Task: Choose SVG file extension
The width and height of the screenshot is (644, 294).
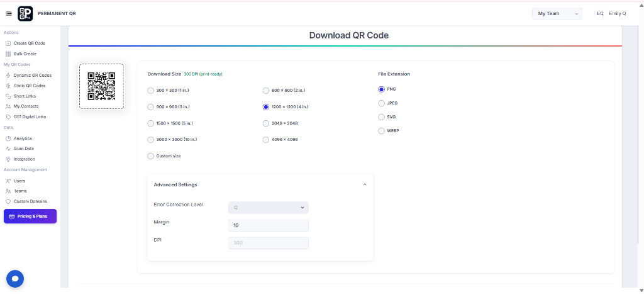Action: coord(381,117)
